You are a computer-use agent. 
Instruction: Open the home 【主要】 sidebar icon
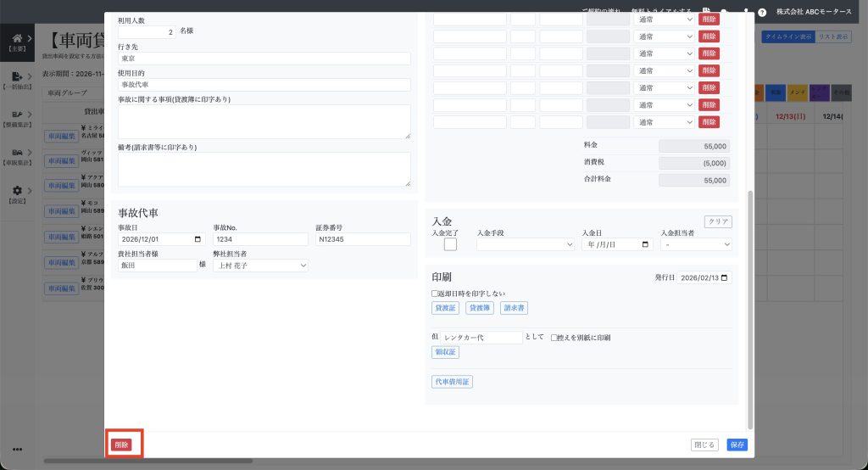pos(17,38)
